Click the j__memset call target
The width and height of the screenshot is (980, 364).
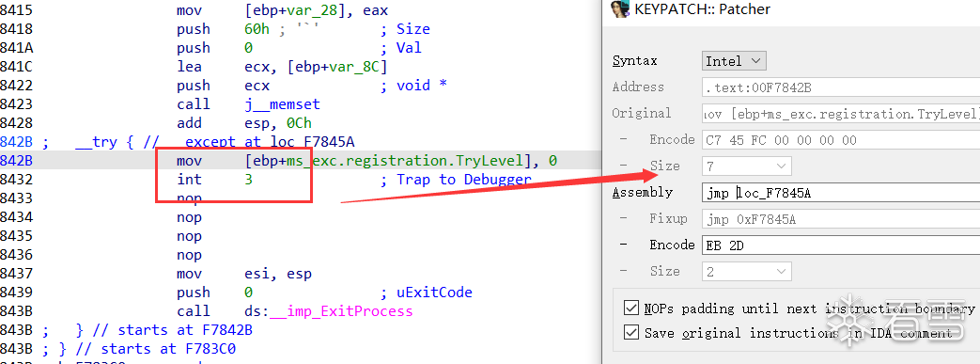click(x=282, y=104)
